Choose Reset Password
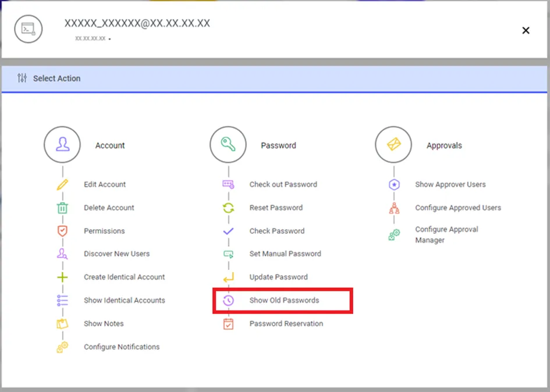Viewport: 550px width, 392px height. point(276,208)
